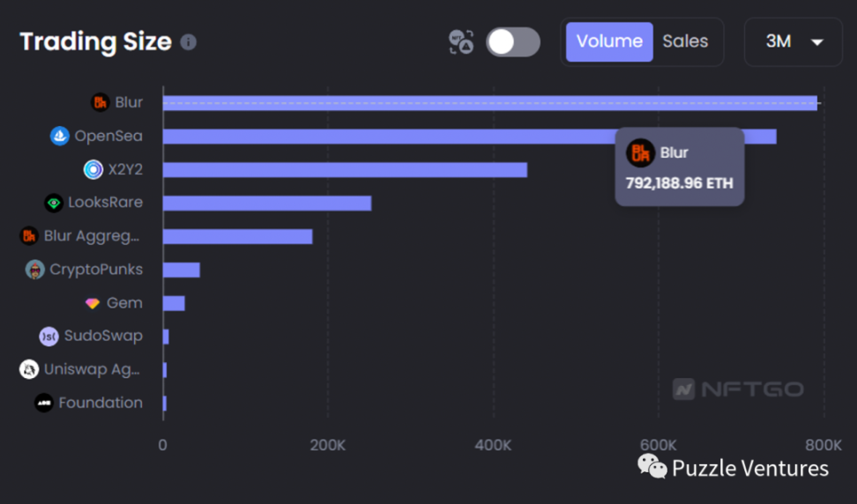Click the info icon beside Trading Size
Image resolution: width=857 pixels, height=504 pixels.
click(x=189, y=41)
